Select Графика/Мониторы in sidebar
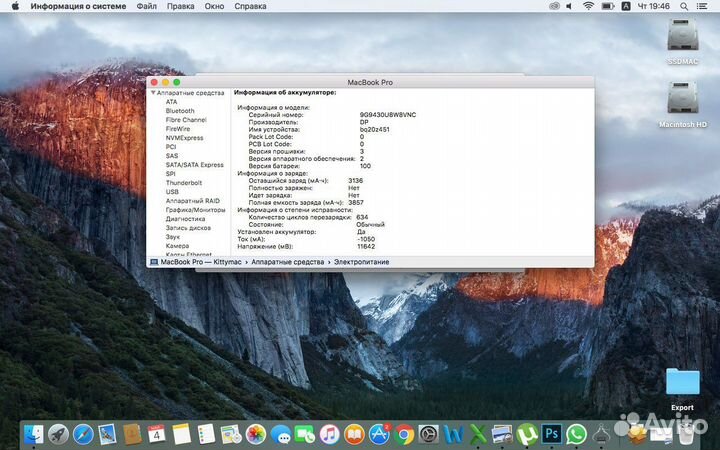This screenshot has width=720, height=450. [x=196, y=210]
